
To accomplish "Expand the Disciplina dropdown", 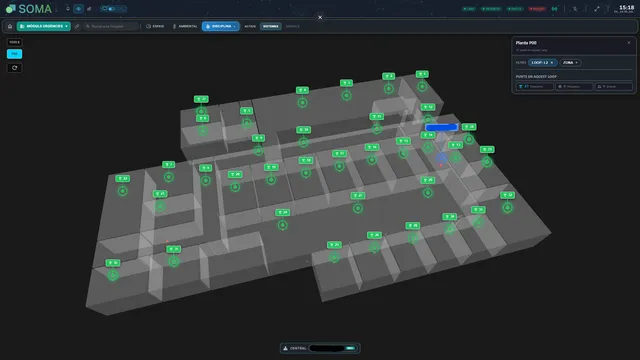I will [x=220, y=26].
